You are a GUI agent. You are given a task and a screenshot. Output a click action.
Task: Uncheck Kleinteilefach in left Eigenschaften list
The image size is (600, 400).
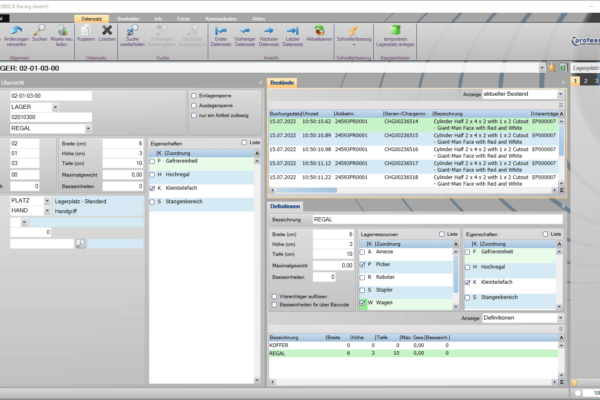coord(152,188)
